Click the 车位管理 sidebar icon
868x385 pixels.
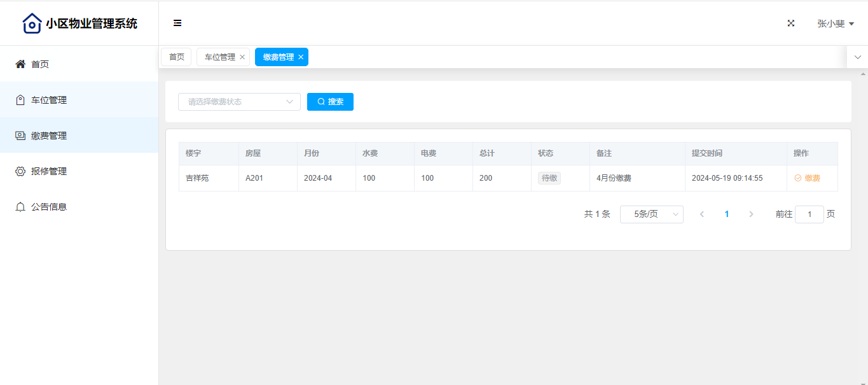click(20, 100)
